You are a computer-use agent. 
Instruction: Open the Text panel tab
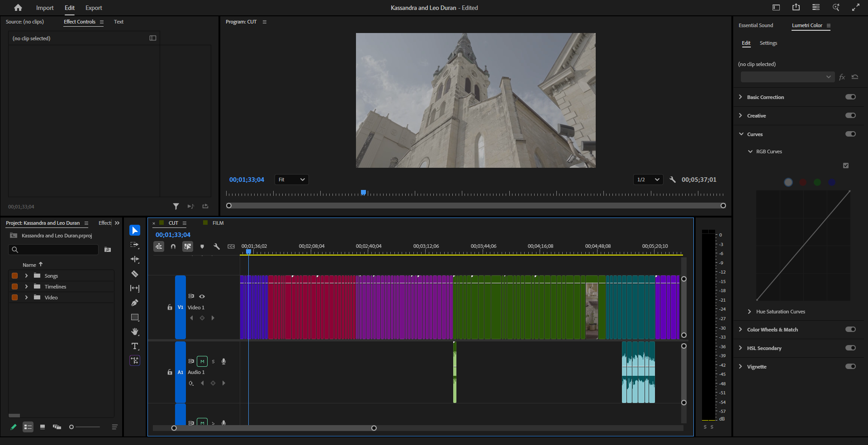pos(119,22)
